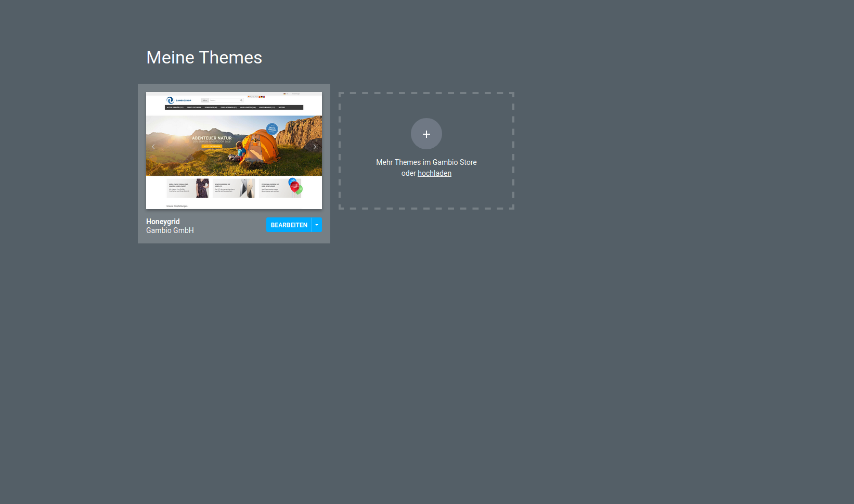Click the left slider arrow in the preview
The height and width of the screenshot is (504, 854).
coord(153,147)
